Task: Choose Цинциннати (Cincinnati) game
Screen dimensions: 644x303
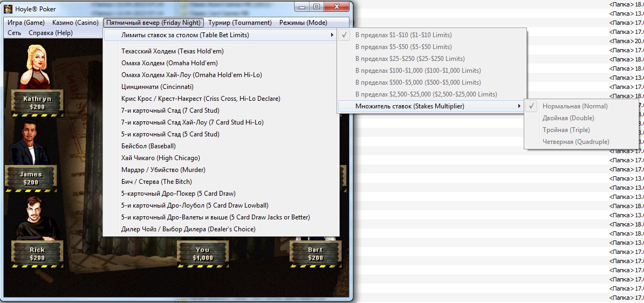Action: tap(221, 87)
